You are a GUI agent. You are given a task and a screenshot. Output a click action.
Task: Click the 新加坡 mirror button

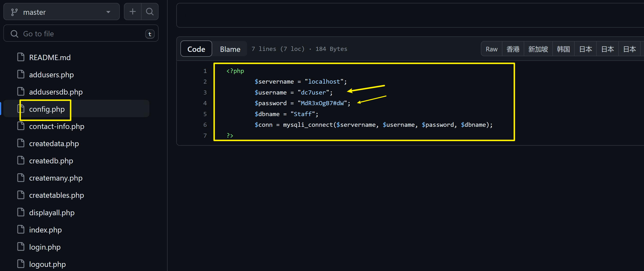point(538,49)
